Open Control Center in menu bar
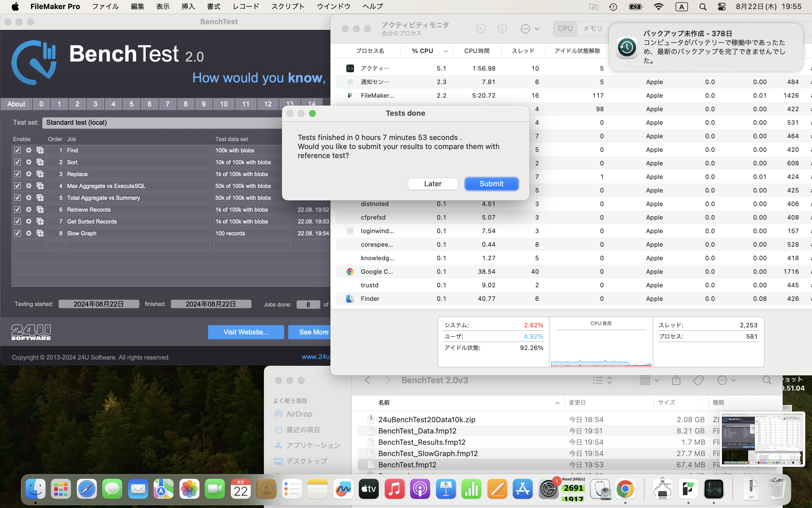The image size is (812, 508). tap(722, 7)
